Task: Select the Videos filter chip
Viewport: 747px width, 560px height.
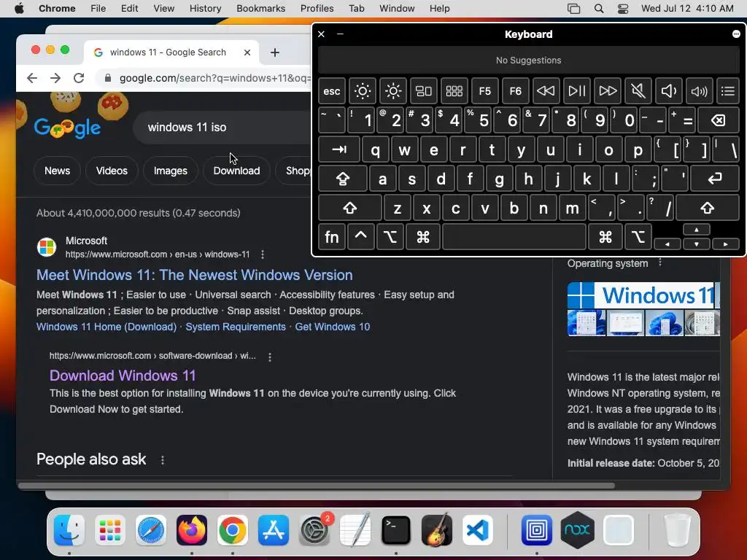Action: pos(112,171)
